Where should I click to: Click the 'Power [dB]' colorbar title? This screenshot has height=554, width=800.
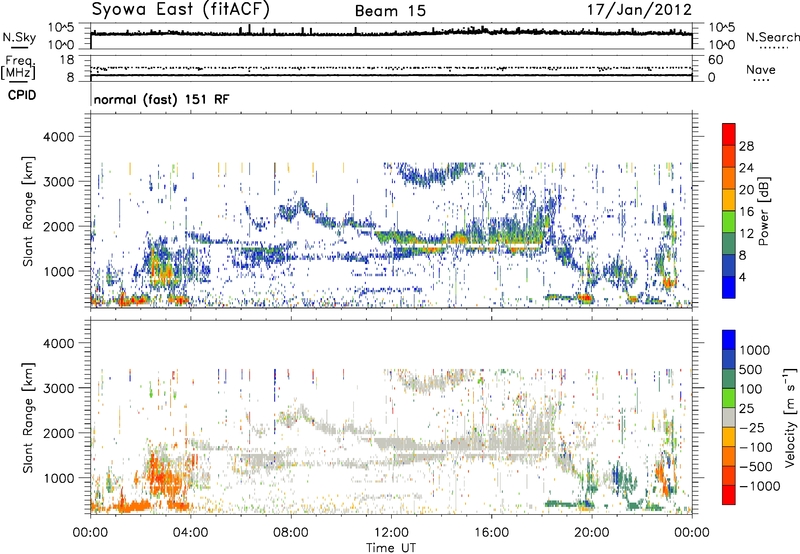pos(764,211)
